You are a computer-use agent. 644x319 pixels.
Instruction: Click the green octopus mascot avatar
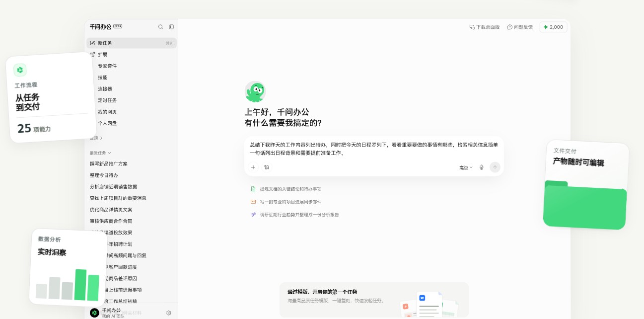[255, 92]
